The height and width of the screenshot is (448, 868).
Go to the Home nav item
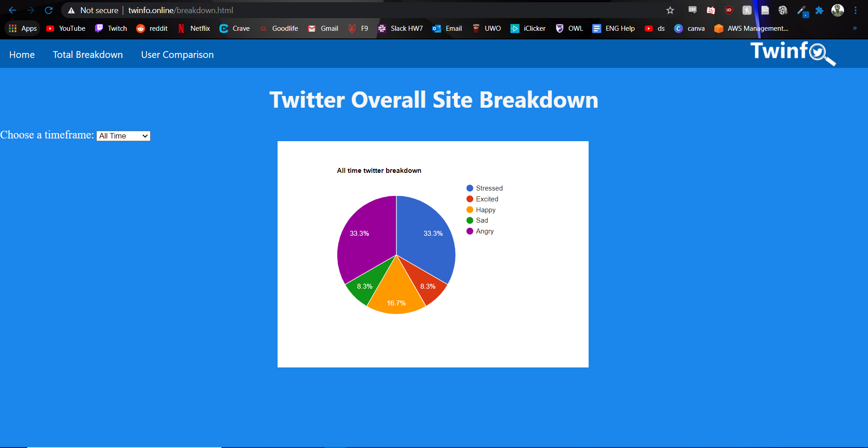pyautogui.click(x=22, y=55)
